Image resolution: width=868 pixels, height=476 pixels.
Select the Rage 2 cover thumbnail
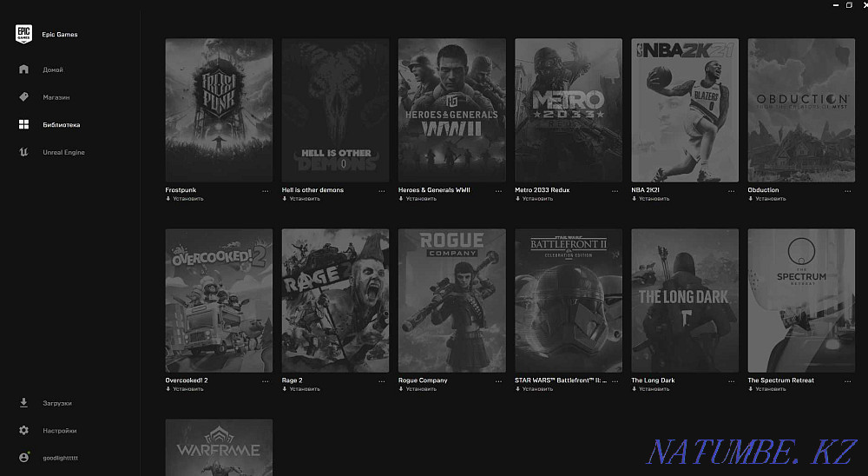(335, 301)
